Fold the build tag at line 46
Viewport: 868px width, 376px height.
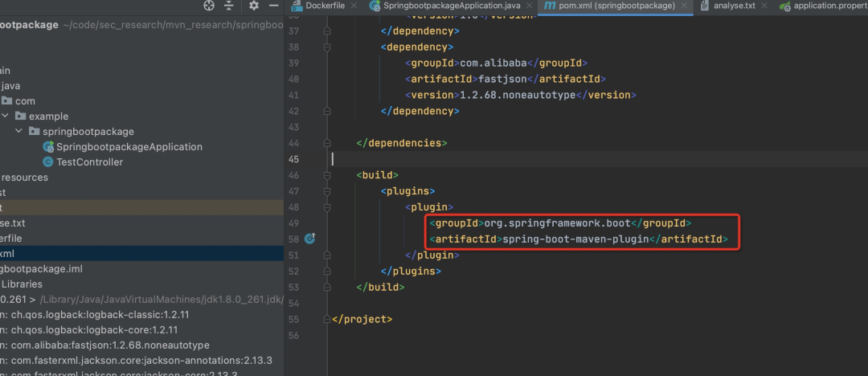pos(326,174)
